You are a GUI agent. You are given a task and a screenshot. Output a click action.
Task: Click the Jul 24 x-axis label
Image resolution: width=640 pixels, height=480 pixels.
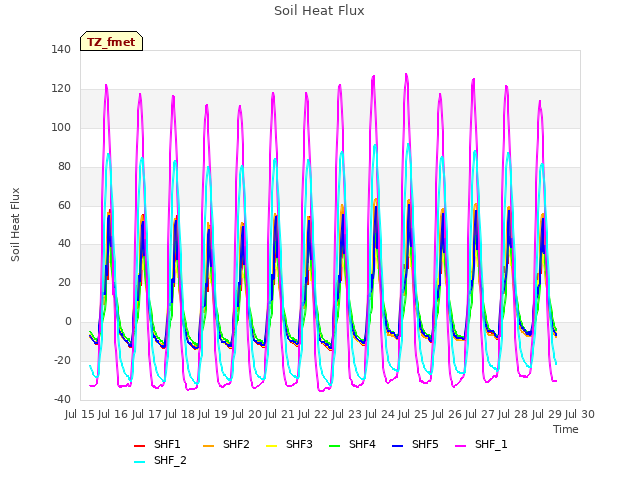coord(380,414)
